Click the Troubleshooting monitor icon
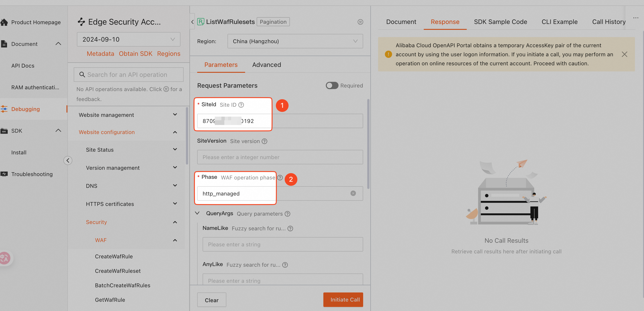Viewport: 644px width, 311px height. coord(4,174)
